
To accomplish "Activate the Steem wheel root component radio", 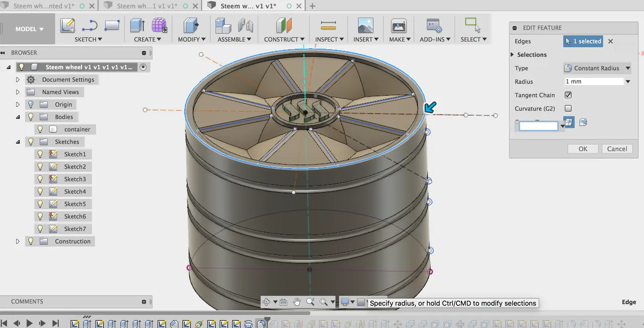I will [x=143, y=67].
